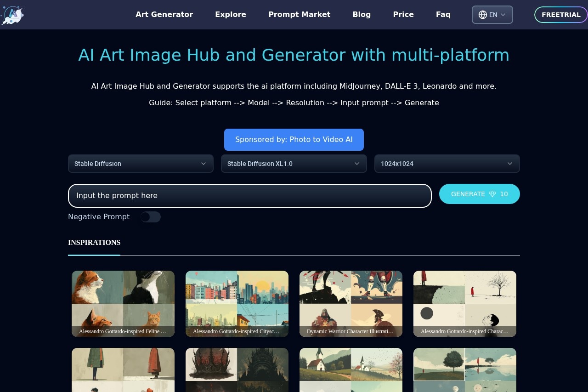Open the Gottardo-inspired Cityscape thumbnail
Image resolution: width=588 pixels, height=392 pixels.
pos(237,303)
